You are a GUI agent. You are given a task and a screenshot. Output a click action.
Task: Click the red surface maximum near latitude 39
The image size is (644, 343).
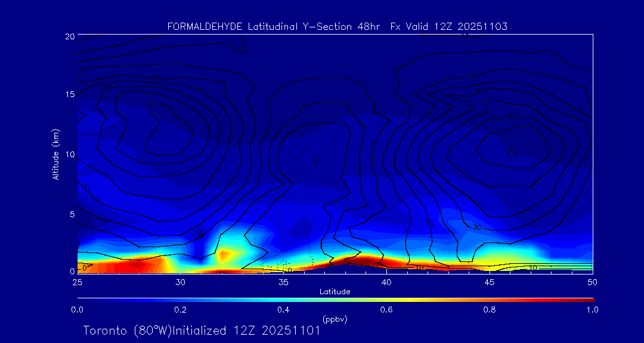pos(363,260)
